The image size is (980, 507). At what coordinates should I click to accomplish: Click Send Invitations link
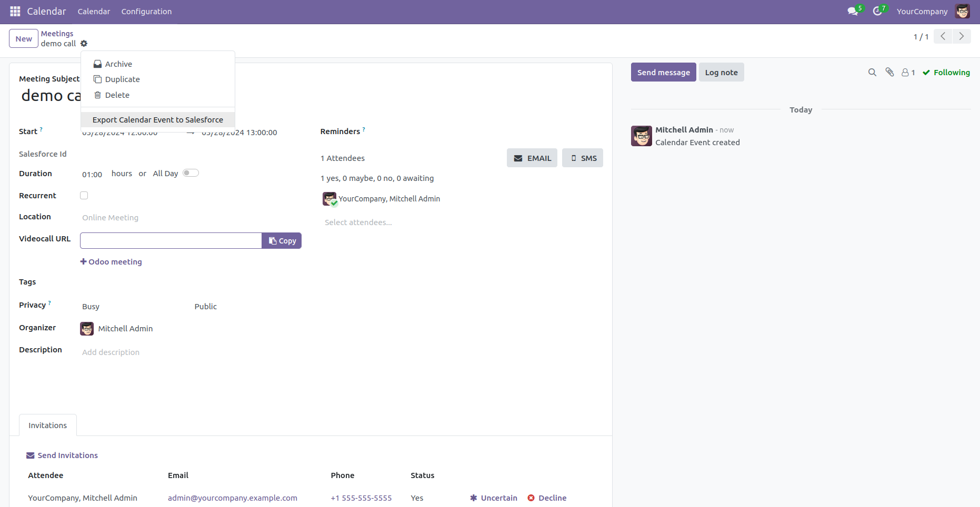tap(62, 455)
